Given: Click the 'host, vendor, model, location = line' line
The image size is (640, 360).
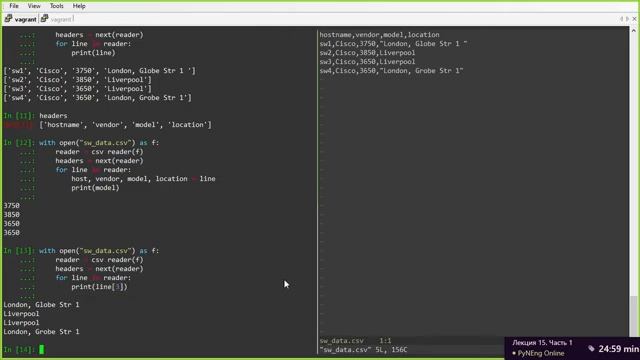Looking at the screenshot, I should pos(143,179).
